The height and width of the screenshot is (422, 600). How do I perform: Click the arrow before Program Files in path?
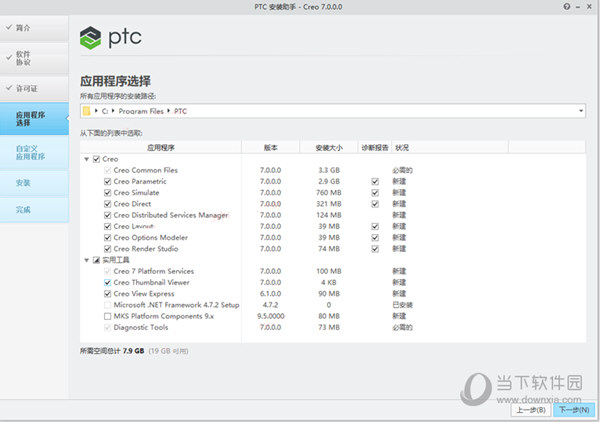tap(113, 111)
